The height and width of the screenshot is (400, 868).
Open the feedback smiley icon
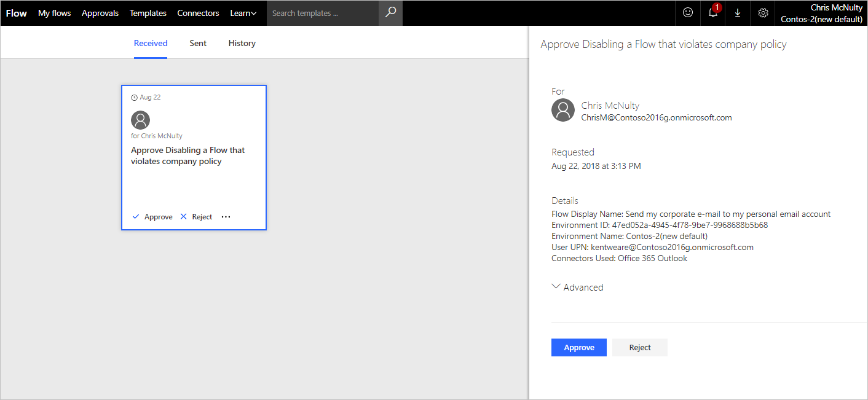coord(688,13)
